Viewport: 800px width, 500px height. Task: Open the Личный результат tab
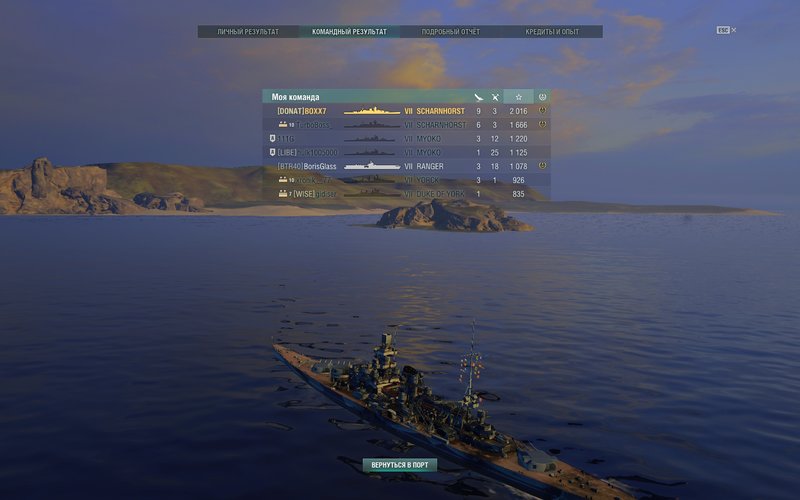coord(248,32)
